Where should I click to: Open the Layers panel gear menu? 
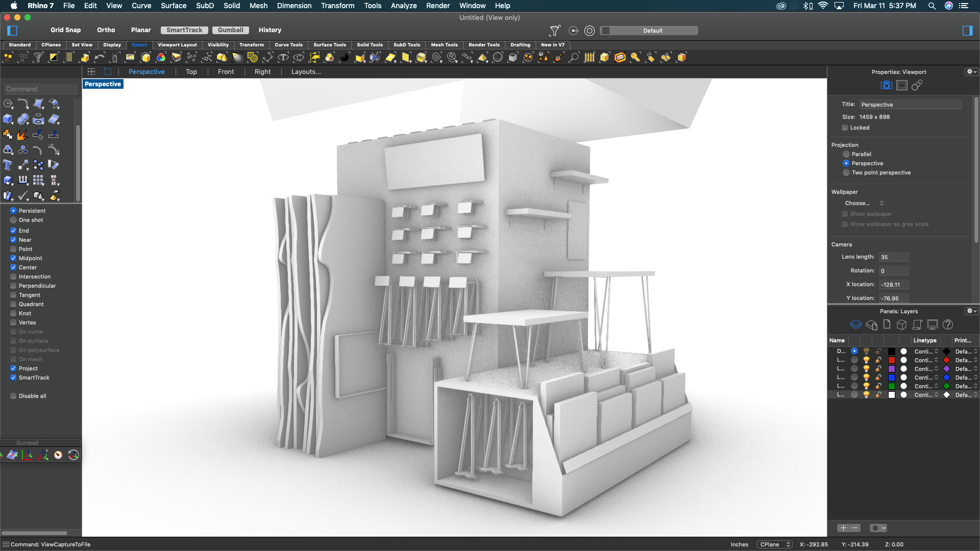(971, 311)
